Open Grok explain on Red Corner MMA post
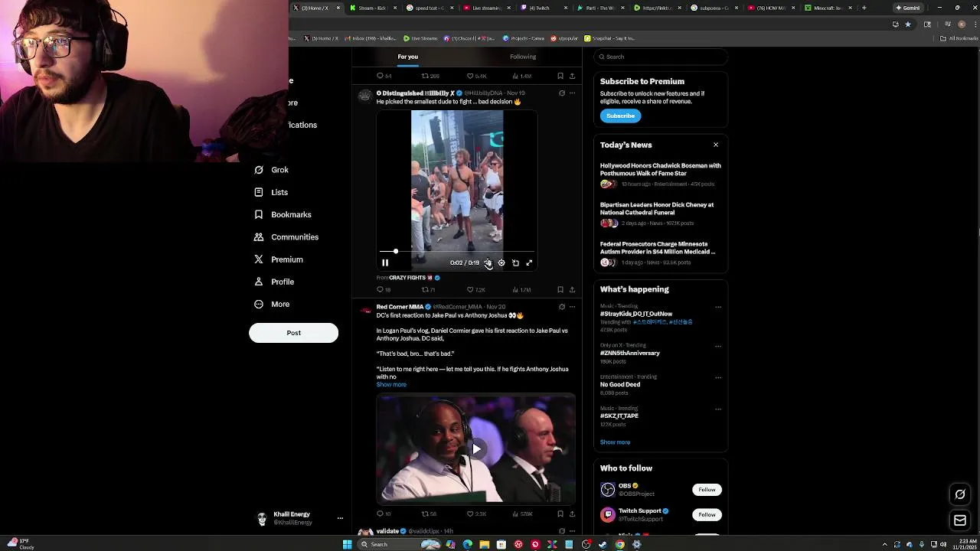 pyautogui.click(x=562, y=307)
